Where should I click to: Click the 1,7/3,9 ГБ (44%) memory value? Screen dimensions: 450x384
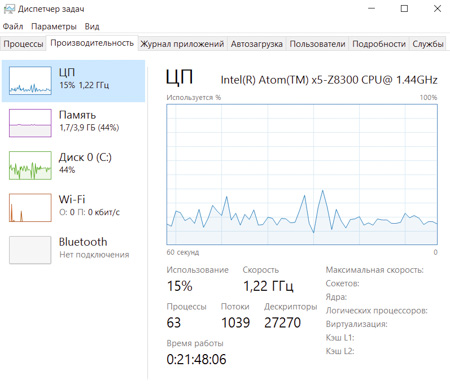pos(89,128)
